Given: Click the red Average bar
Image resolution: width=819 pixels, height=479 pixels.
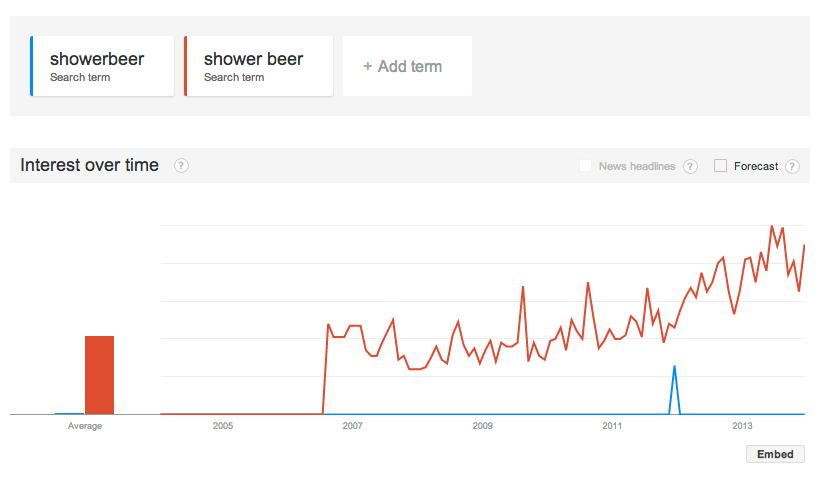Looking at the screenshot, I should pos(99,375).
